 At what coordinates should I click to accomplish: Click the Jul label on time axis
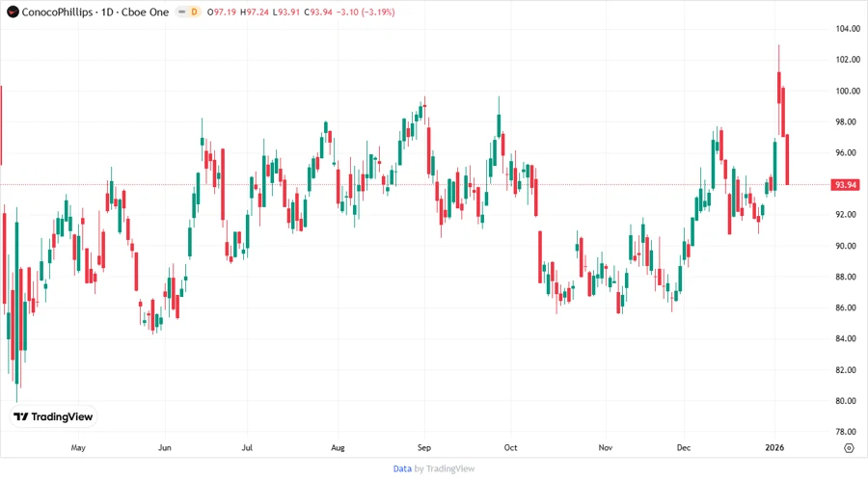point(247,447)
